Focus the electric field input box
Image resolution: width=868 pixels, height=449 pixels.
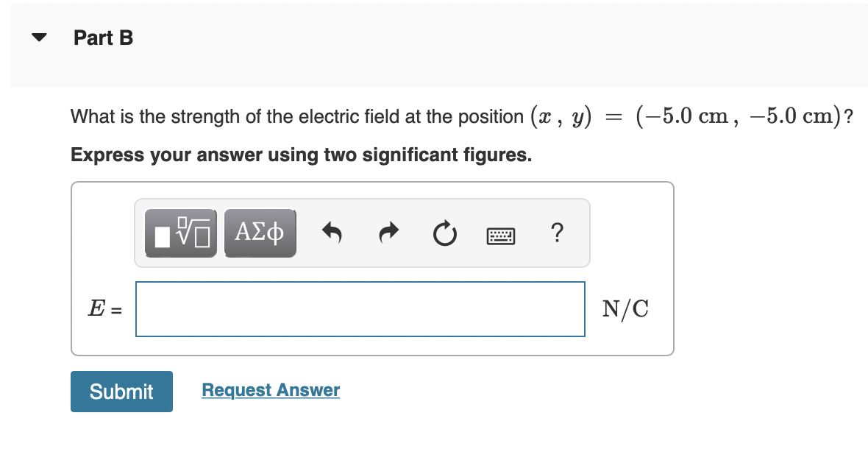[360, 309]
